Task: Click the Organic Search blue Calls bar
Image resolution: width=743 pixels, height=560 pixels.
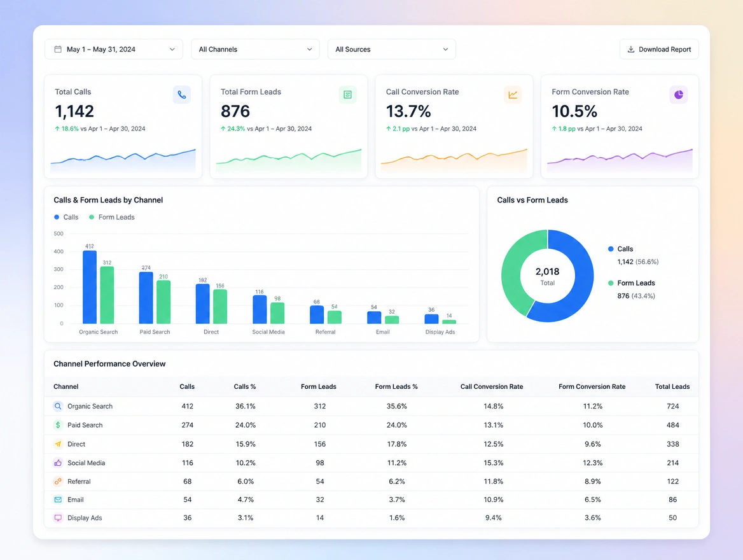Action: [x=90, y=287]
